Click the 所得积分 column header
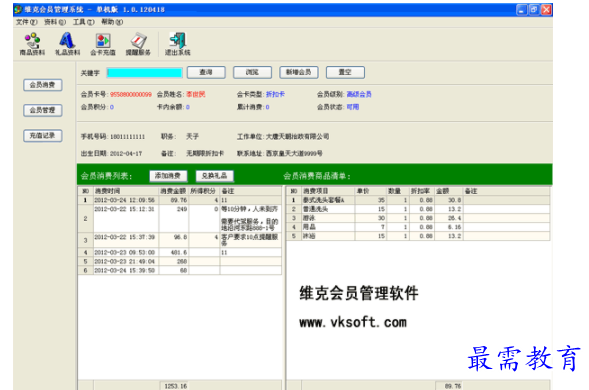 tap(204, 191)
